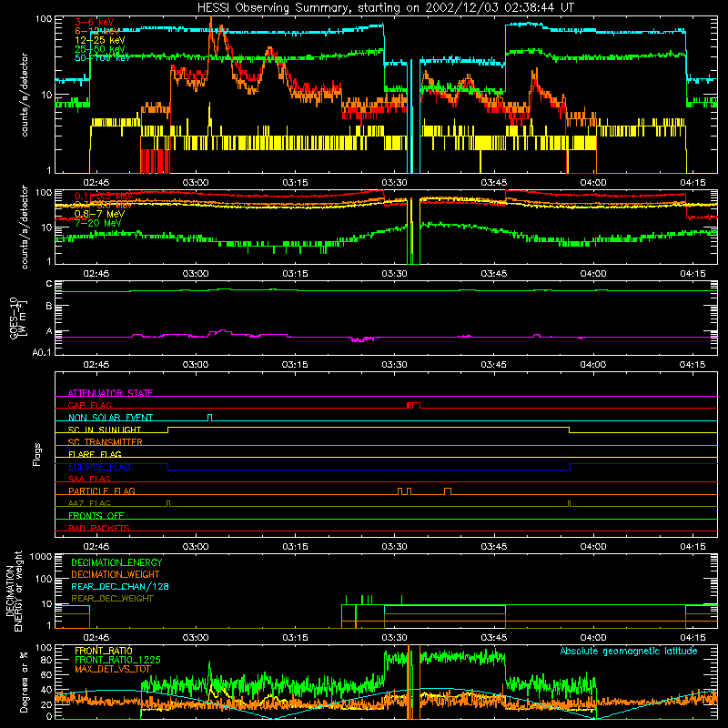Click the ECLIPSE_FLAG label

coord(99,467)
